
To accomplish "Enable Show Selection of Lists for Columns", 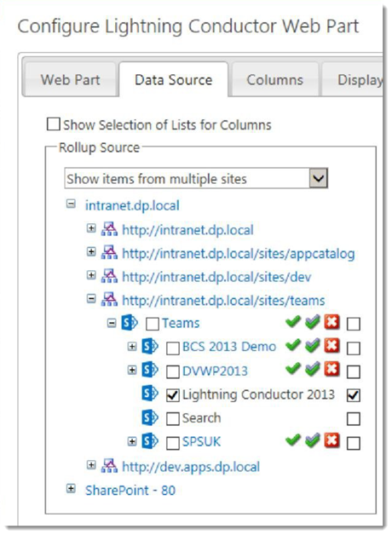I will (54, 124).
